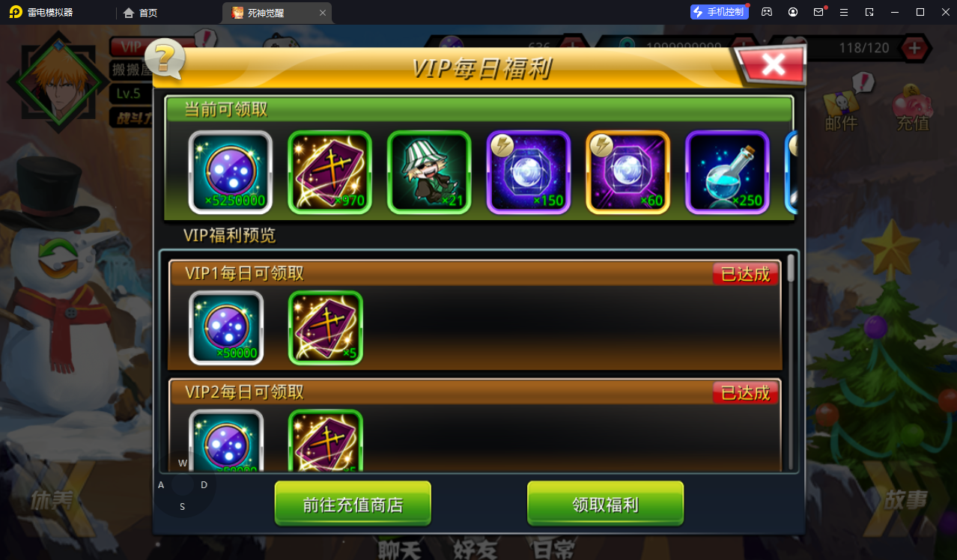Select the orange crystal x60 reward
Screen dimensions: 957x560
point(628,172)
